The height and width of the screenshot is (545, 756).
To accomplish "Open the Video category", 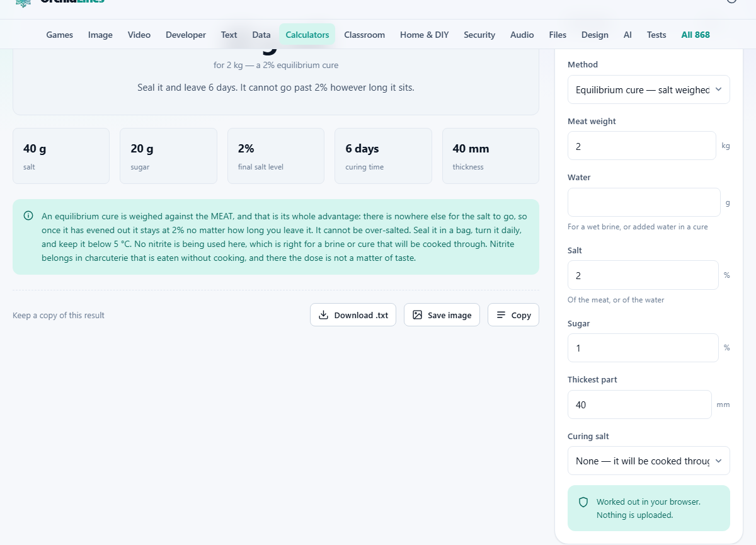I will pyautogui.click(x=139, y=35).
